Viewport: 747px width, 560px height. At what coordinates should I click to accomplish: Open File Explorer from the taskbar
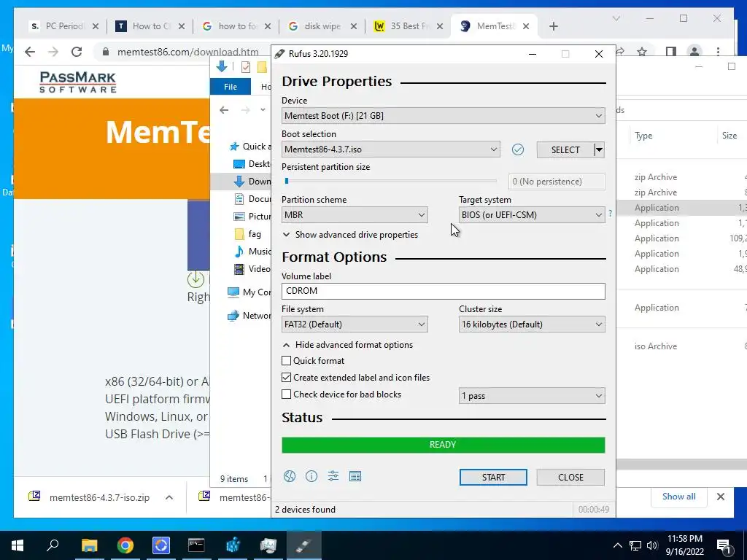click(x=89, y=545)
